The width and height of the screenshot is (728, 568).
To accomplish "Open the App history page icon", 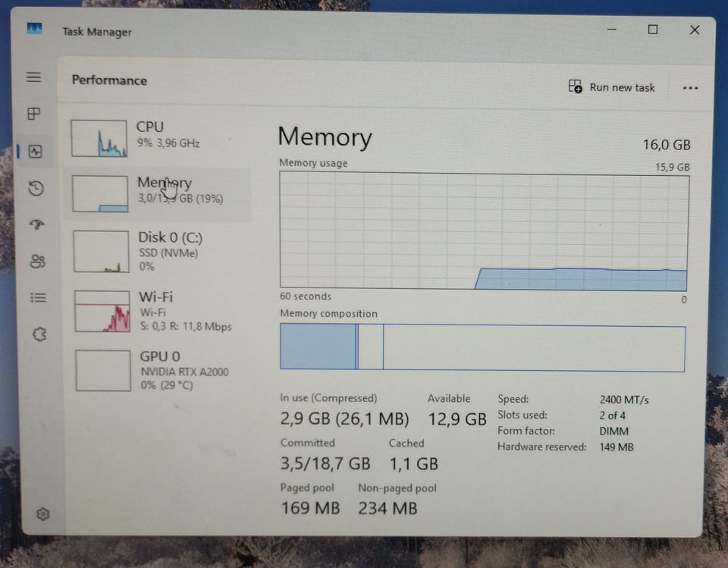I will pos(36,188).
